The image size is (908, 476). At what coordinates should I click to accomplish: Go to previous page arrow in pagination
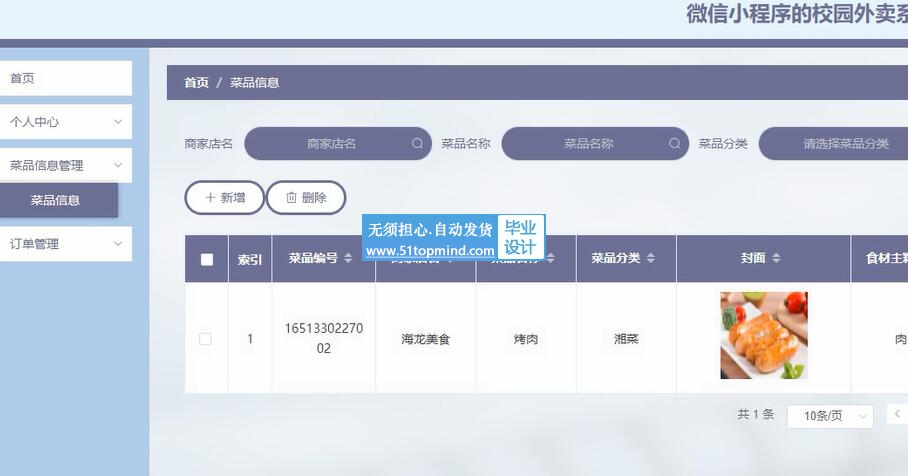point(897,414)
